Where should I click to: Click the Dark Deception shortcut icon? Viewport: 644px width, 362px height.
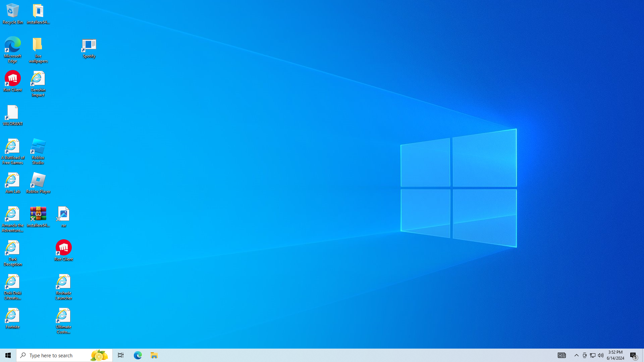[12, 253]
